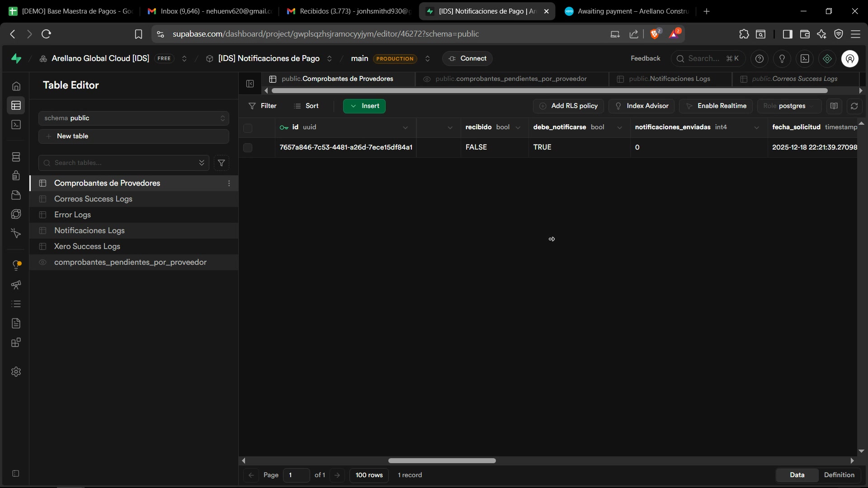868x488 pixels.
Task: Open the schema public dropdown
Action: 134,118
